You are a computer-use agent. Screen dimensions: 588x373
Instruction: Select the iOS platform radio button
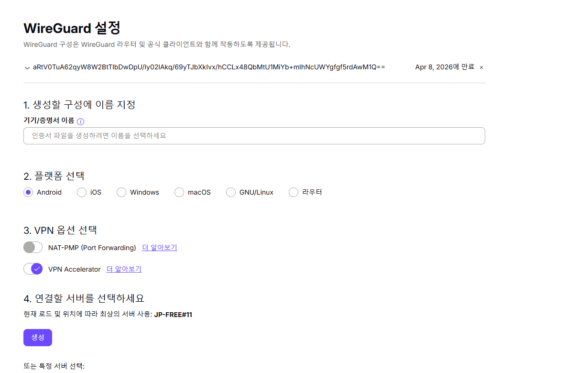82,192
